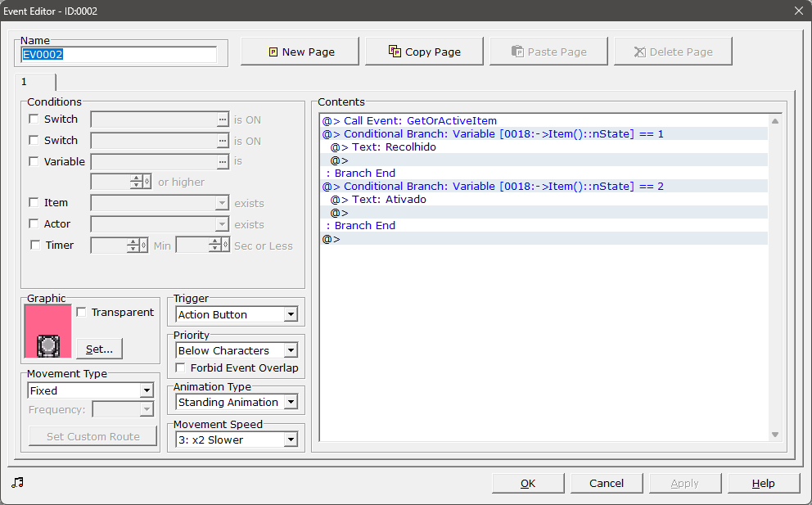Open the Trigger dropdown showing Action Button
812x505 pixels.
237,314
